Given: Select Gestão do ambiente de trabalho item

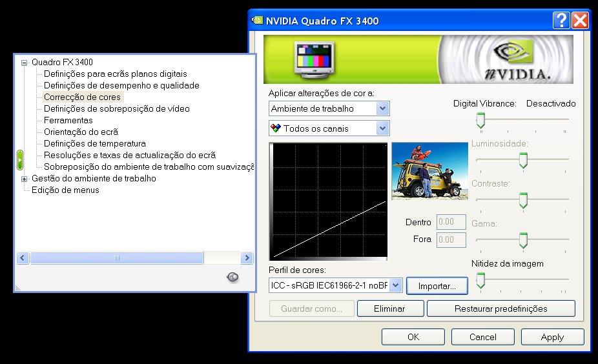Looking at the screenshot, I should 94,178.
